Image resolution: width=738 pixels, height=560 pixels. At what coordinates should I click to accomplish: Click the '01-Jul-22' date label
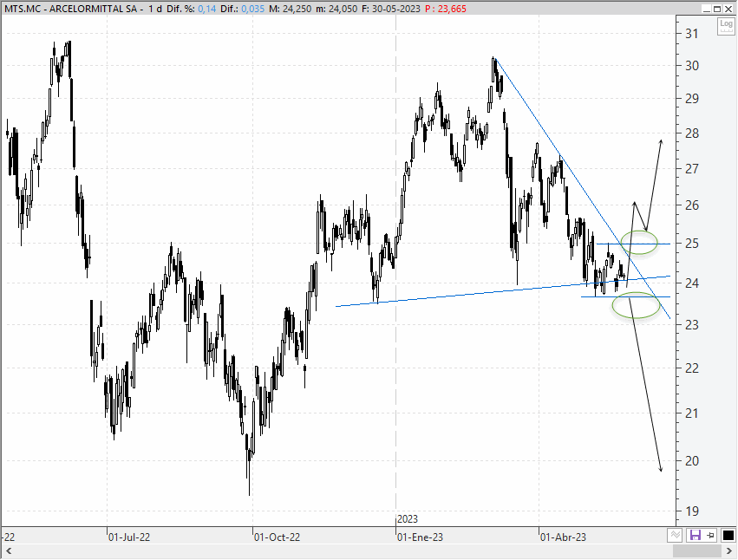tap(129, 537)
